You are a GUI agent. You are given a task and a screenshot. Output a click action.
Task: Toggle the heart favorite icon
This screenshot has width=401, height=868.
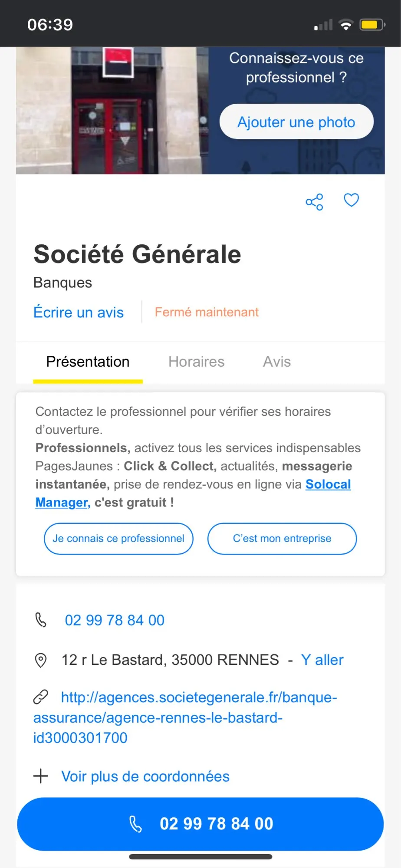tap(351, 200)
